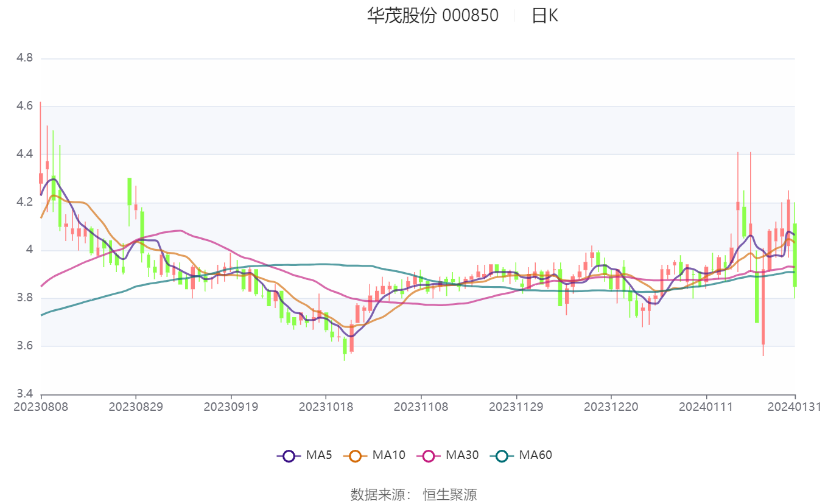Click the 数据来源 恒生聚源 source text
Image resolution: width=828 pixels, height=504 pixels.
pyautogui.click(x=414, y=494)
